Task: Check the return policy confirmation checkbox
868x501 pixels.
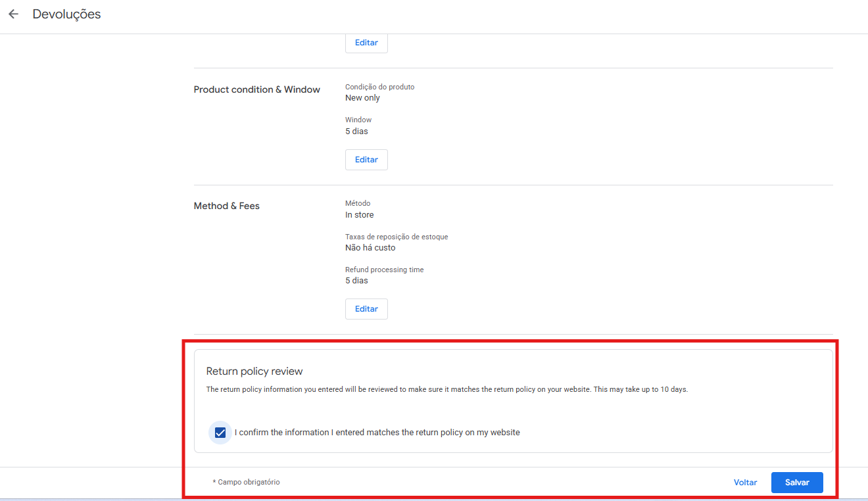Action: tap(220, 433)
